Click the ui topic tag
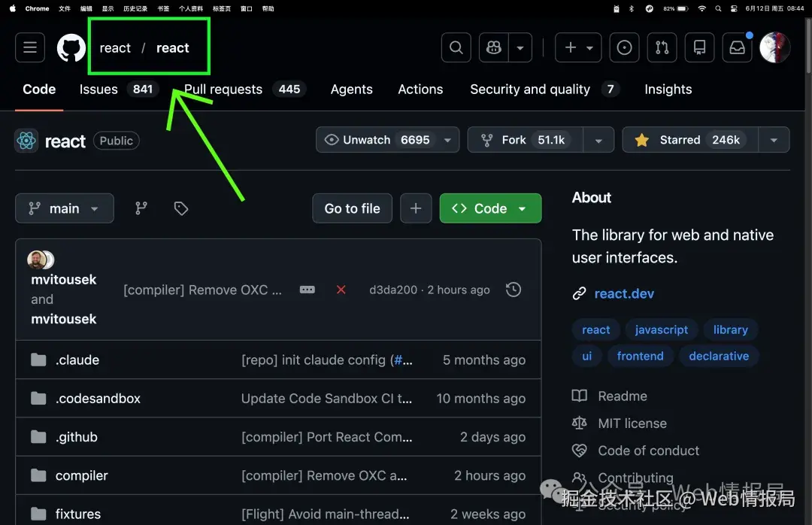This screenshot has width=812, height=525. (x=586, y=356)
